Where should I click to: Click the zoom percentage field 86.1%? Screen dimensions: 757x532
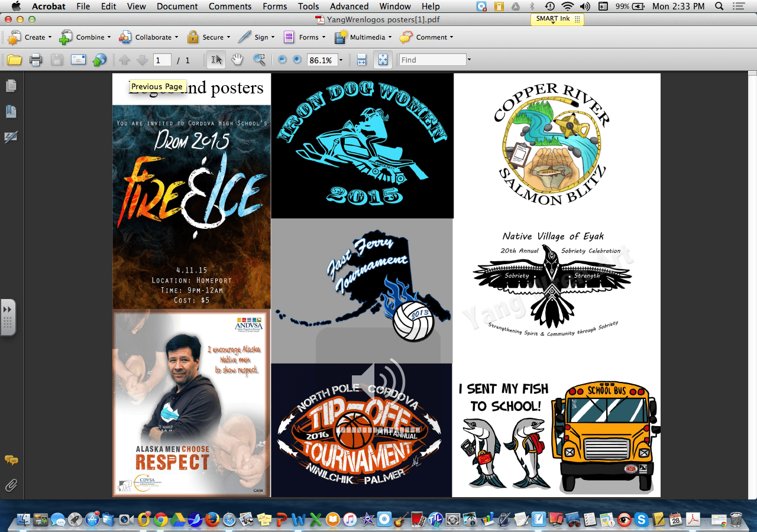point(322,60)
